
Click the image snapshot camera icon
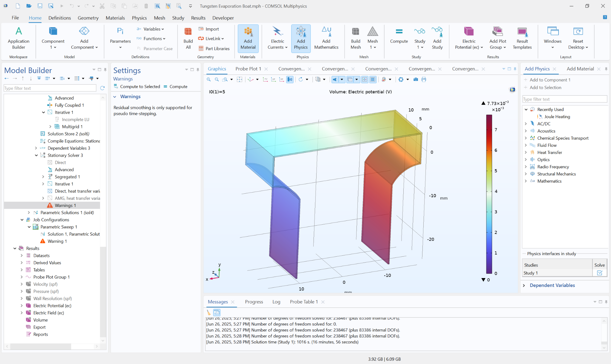point(416,79)
